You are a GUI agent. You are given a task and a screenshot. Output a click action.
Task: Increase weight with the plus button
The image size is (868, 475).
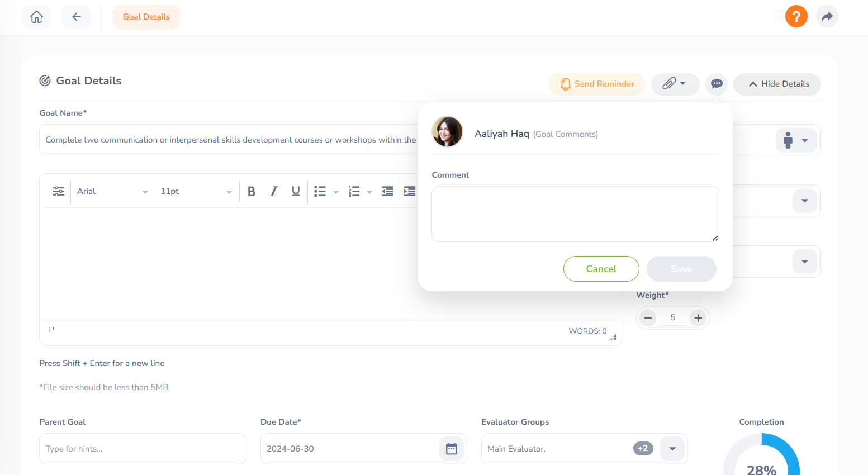(698, 318)
